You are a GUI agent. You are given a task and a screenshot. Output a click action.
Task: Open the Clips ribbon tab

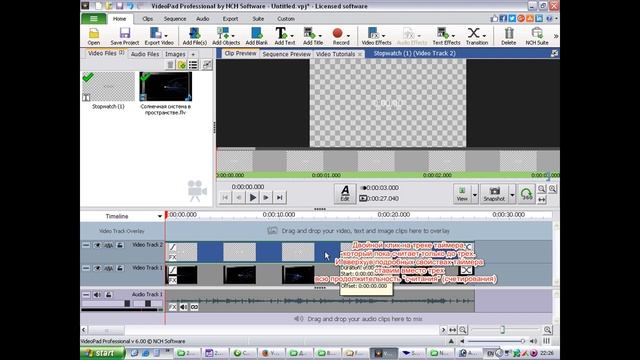pyautogui.click(x=147, y=19)
